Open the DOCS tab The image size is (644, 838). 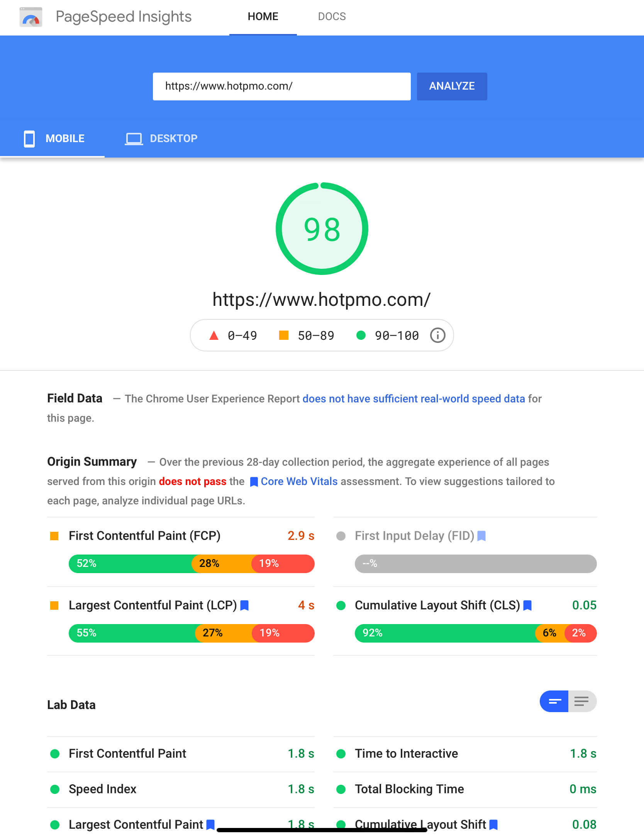click(332, 17)
